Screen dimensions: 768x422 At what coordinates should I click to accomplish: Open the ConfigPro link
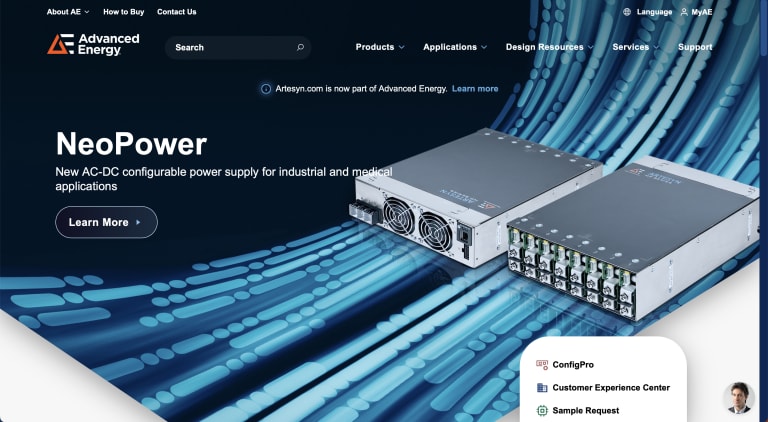click(573, 365)
